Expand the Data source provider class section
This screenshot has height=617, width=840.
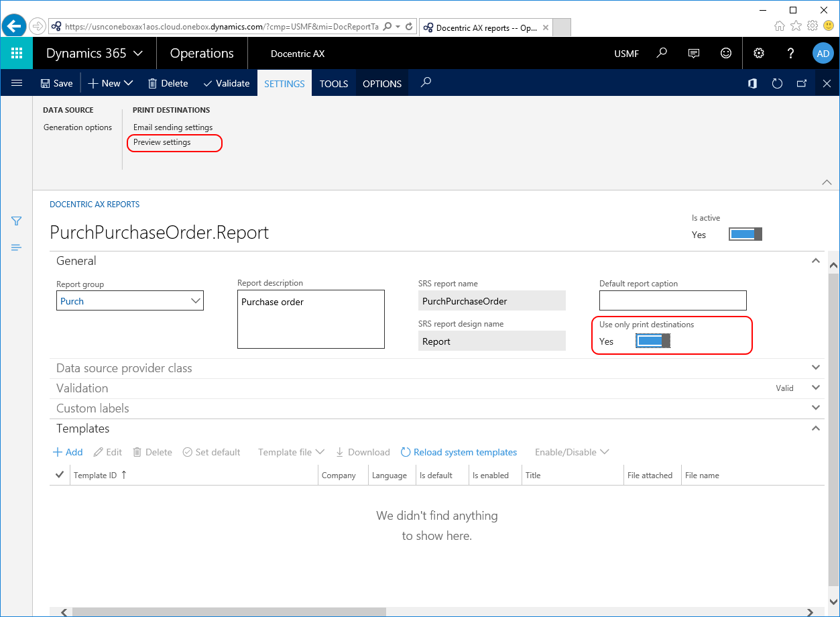pos(816,368)
